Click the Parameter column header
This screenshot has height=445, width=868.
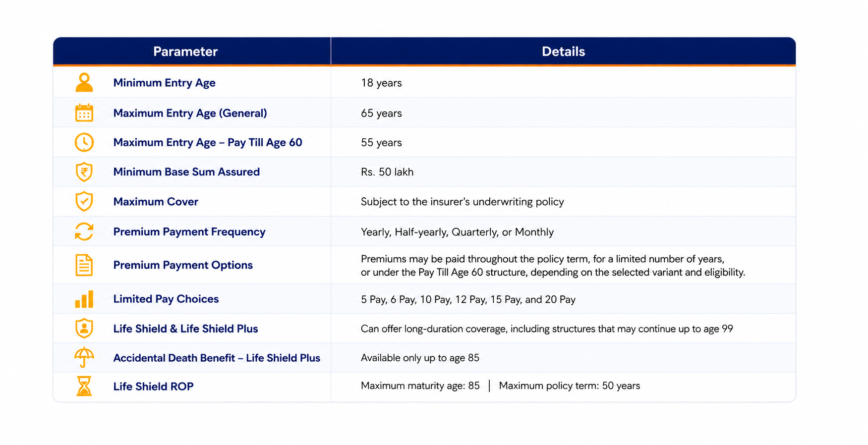coord(185,52)
